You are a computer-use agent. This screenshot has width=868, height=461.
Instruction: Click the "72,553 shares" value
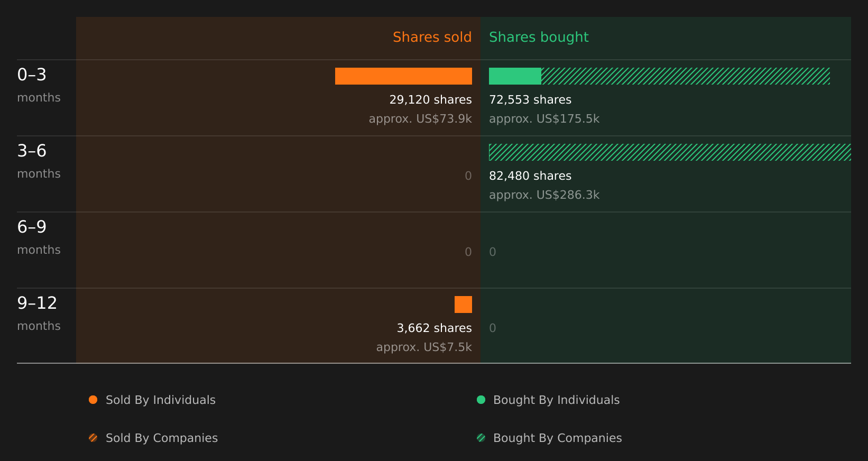(530, 99)
